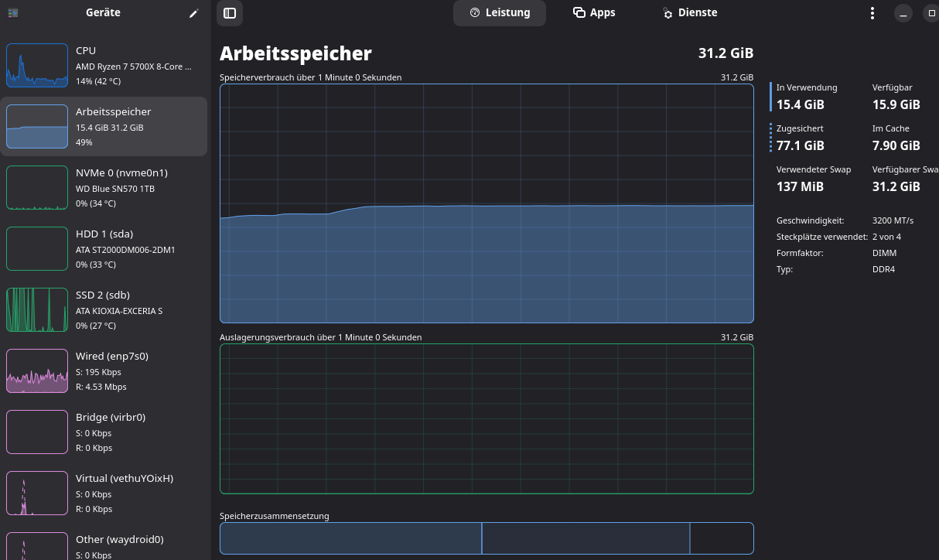
Task: Select the Wired (enp7s0) network device
Action: click(104, 370)
